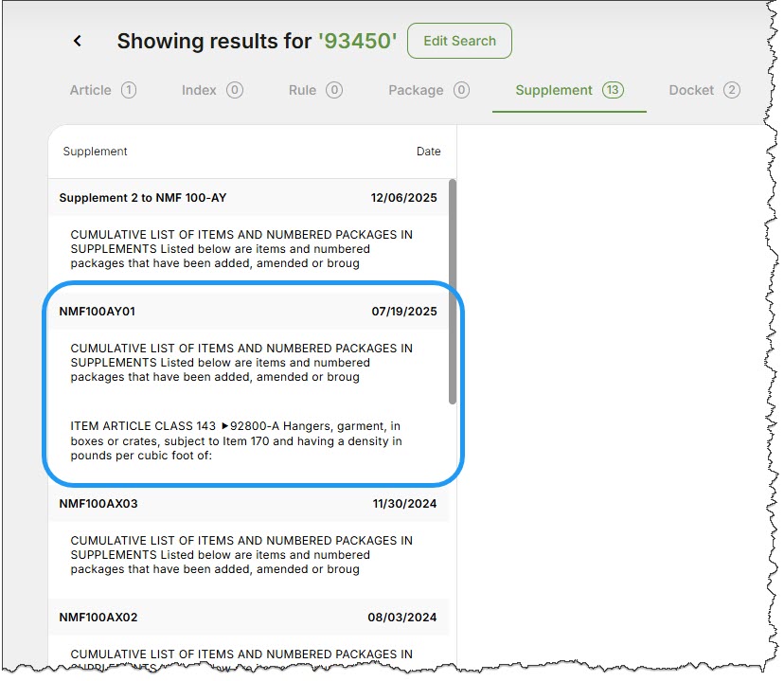The image size is (784, 681).
Task: Click the Supplement count badge 13
Action: [613, 90]
